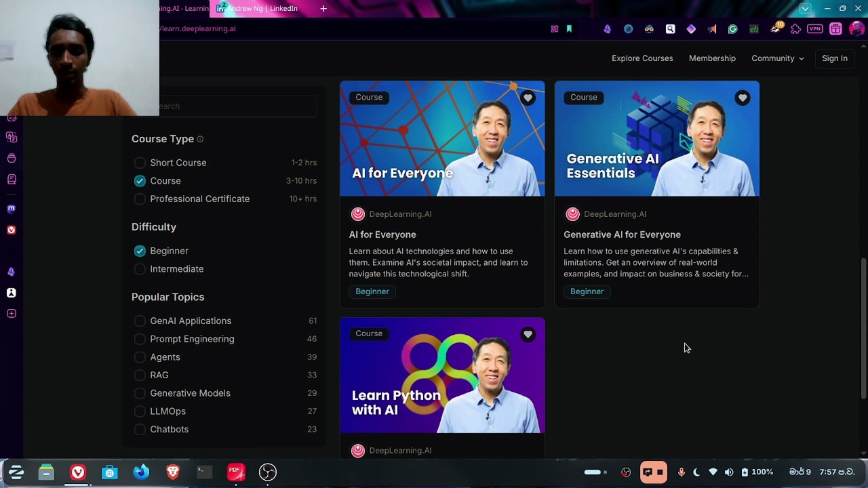Add a new web panel to sidebar
The height and width of the screenshot is (488, 868).
point(11,313)
